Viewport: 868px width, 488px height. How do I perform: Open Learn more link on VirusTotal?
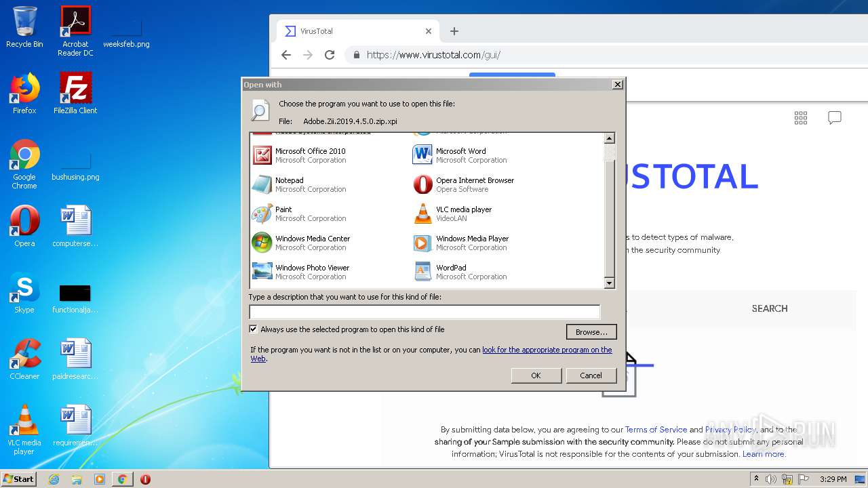pos(764,454)
